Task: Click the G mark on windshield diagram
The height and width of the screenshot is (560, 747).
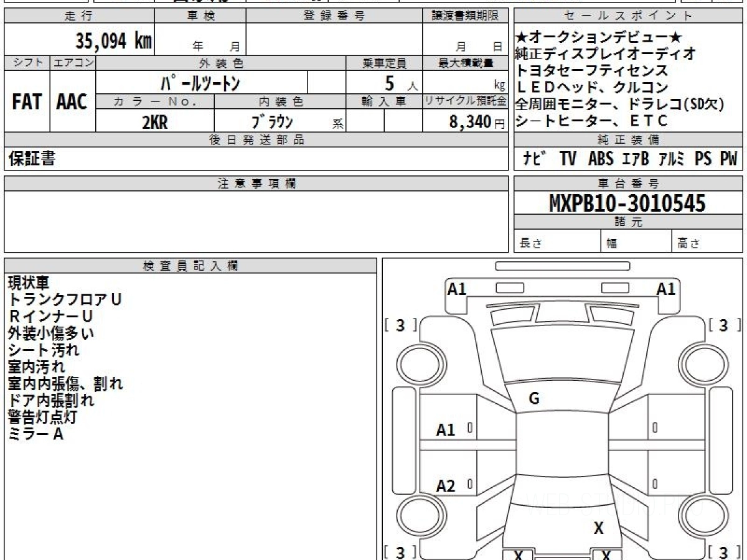Action: [x=533, y=399]
